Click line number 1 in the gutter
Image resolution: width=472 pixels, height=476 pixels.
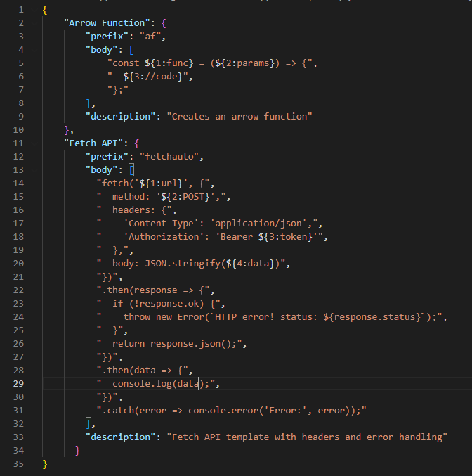coord(21,10)
